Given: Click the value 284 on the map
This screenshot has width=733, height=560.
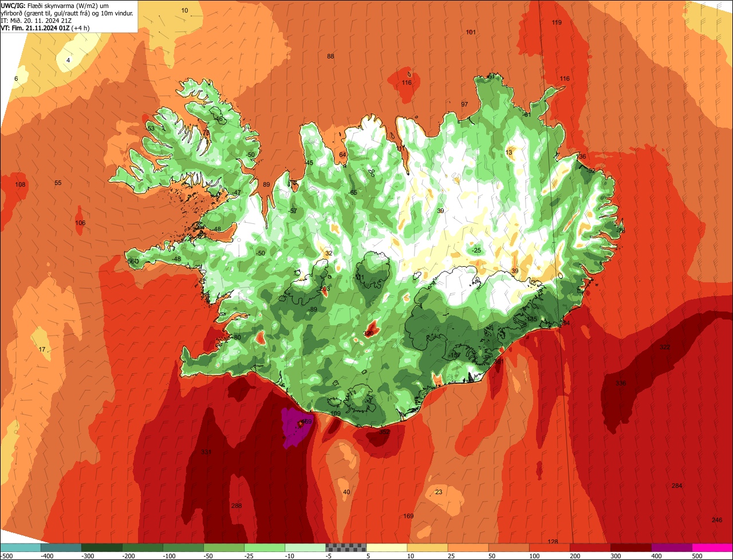Looking at the screenshot, I should 677,486.
